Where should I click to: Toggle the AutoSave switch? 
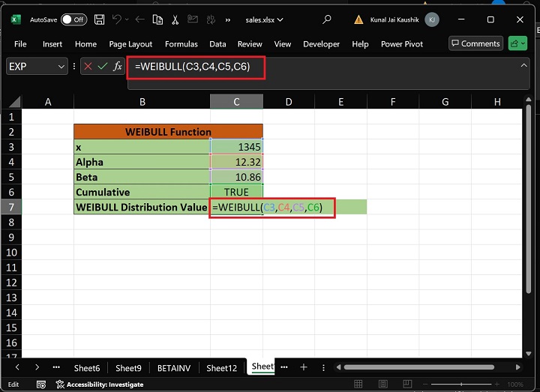(73, 19)
